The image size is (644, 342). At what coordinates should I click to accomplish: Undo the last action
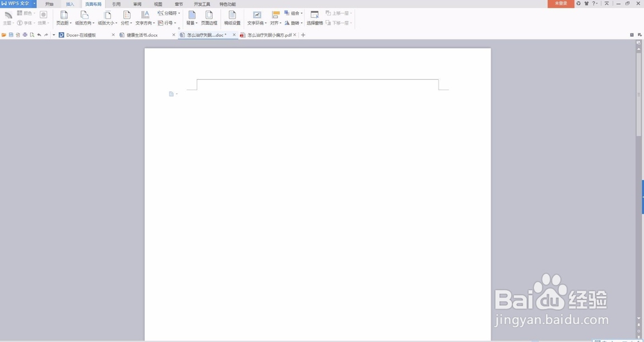point(39,35)
